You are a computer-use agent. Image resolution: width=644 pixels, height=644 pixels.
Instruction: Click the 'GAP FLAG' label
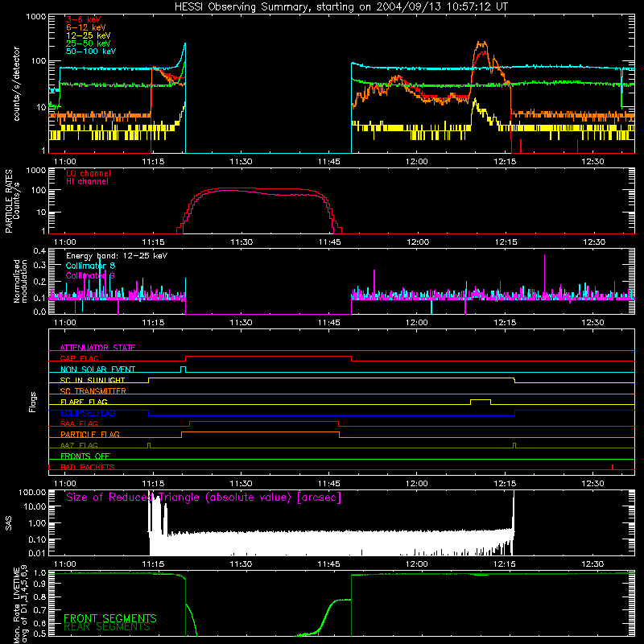click(x=79, y=358)
